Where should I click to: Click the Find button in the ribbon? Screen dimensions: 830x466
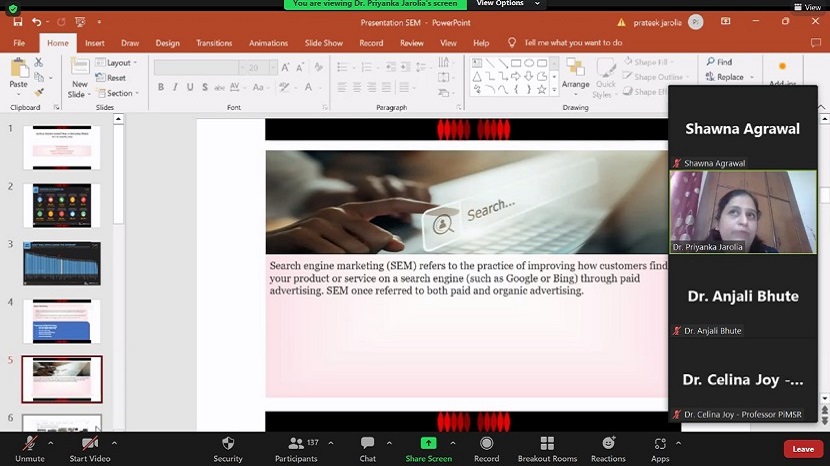pos(718,62)
